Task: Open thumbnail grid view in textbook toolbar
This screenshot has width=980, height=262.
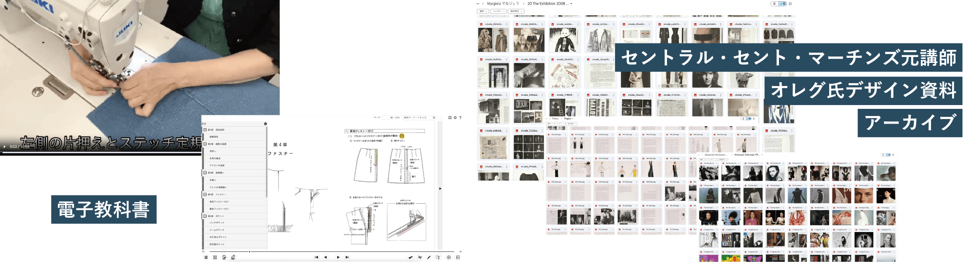Action: (215, 257)
